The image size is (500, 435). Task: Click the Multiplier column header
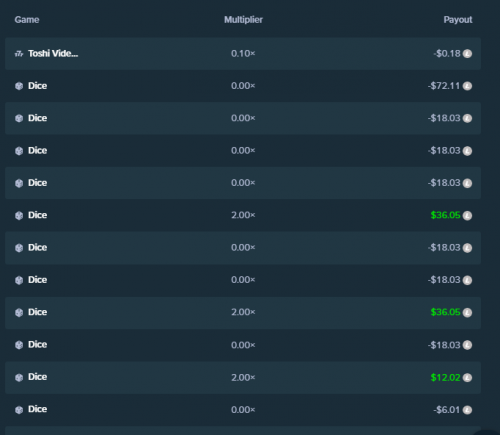click(x=243, y=20)
